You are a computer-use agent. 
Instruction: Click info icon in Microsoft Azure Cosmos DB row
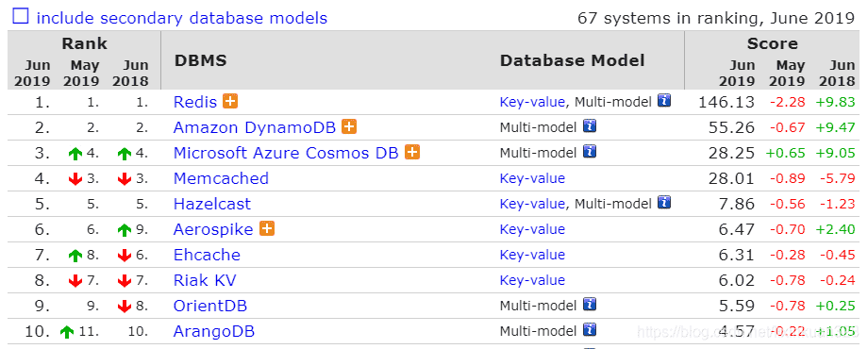click(x=590, y=152)
